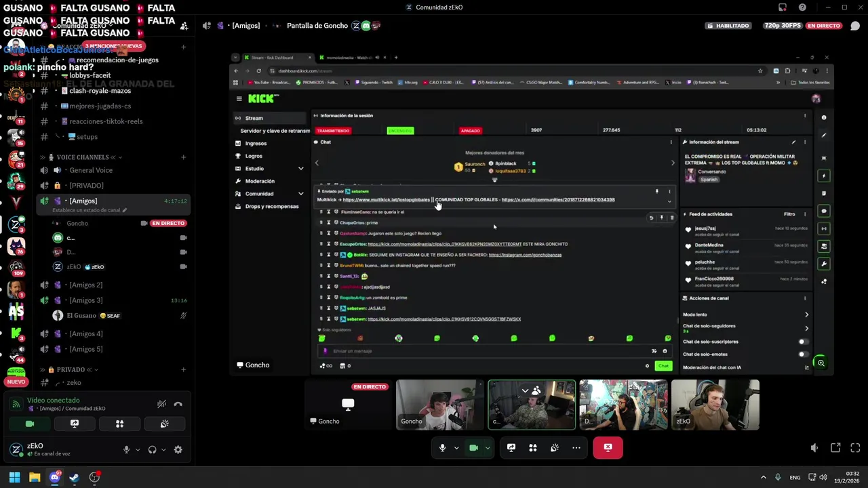Viewport: 868px width, 488px height.
Task: Select the zEkO webcam tile
Action: tap(715, 405)
